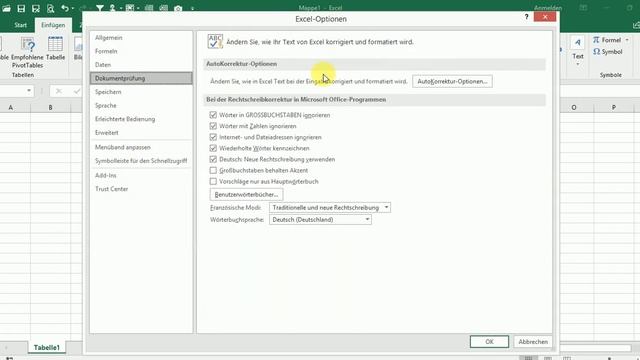Viewport: 640px width, 360px height.
Task: Click the filter funnel icon in quick access toolbar
Action: click(100, 8)
